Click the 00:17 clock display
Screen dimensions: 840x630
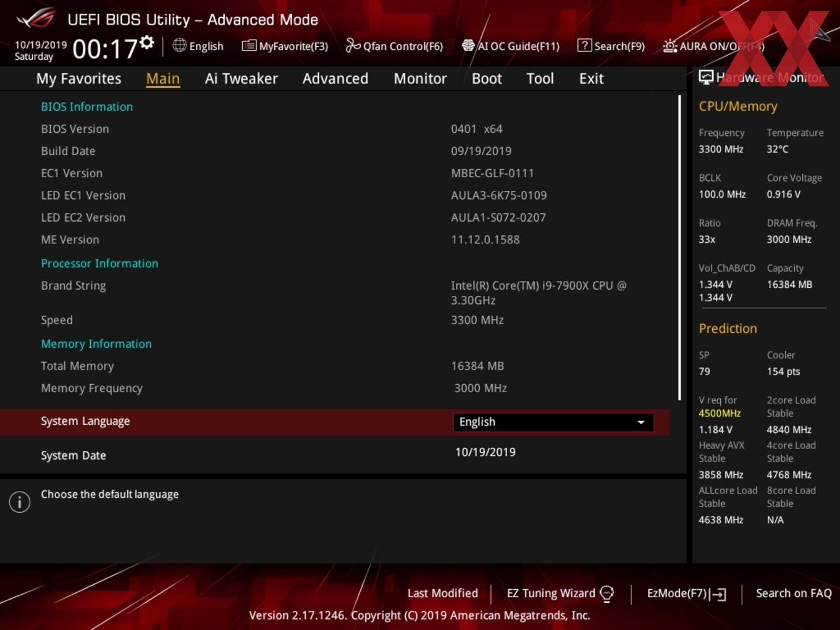(x=105, y=49)
